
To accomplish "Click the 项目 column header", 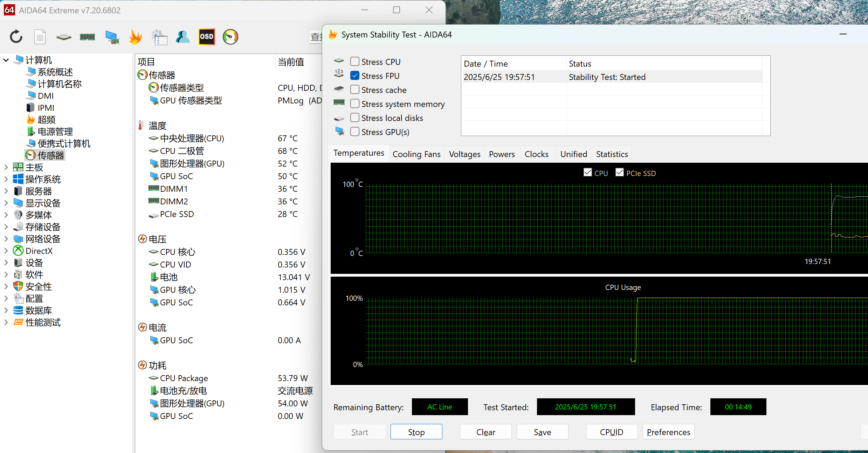I will tap(205, 62).
